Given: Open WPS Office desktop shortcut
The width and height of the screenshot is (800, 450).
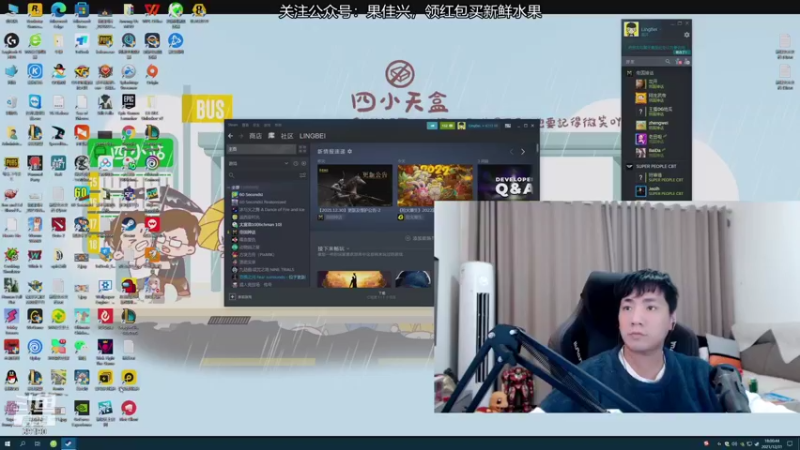Looking at the screenshot, I should point(152,10).
